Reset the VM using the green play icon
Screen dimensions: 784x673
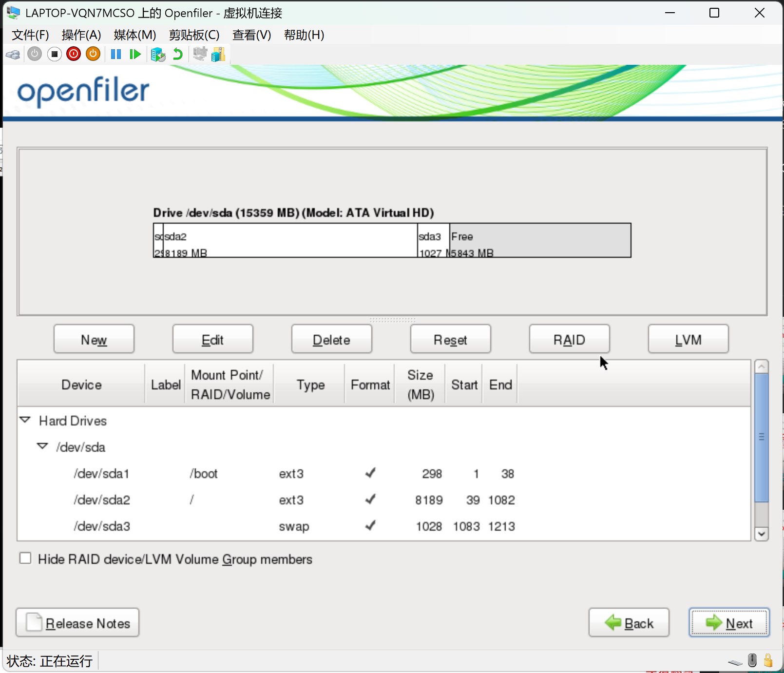[x=135, y=54]
